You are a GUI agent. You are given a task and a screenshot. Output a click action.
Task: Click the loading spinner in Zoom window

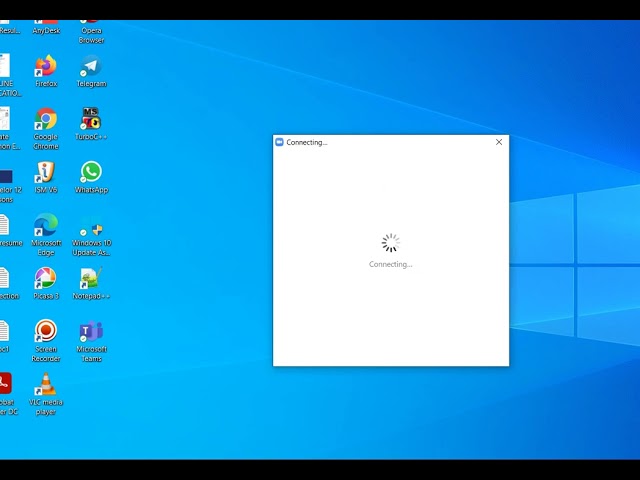390,243
